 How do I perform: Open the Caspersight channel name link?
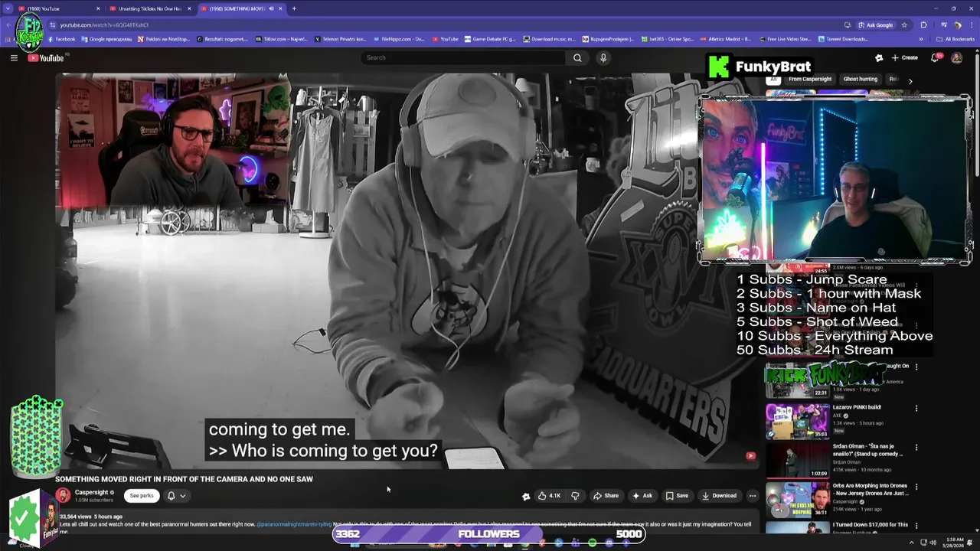click(92, 492)
